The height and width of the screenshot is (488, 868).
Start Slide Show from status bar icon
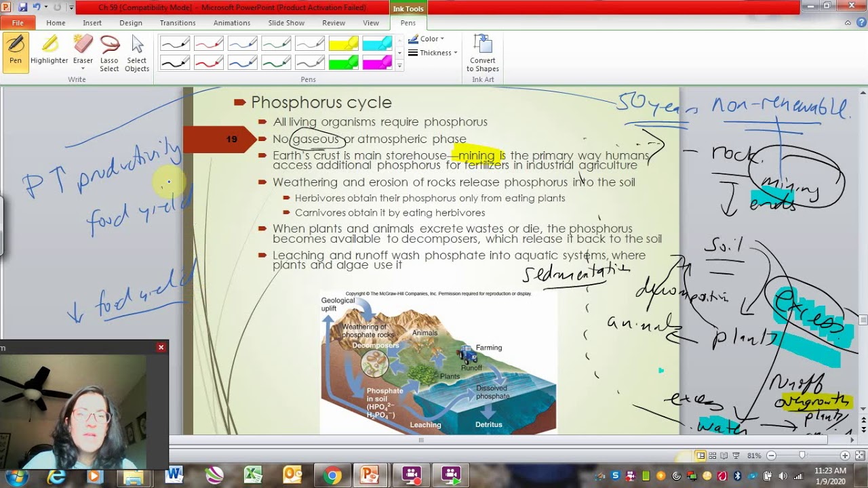[x=736, y=455]
